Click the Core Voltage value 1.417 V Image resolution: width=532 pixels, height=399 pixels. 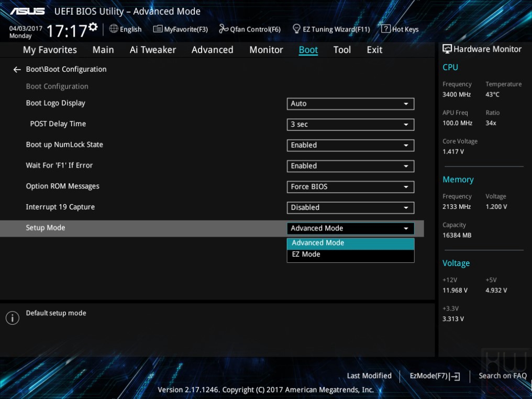(453, 152)
